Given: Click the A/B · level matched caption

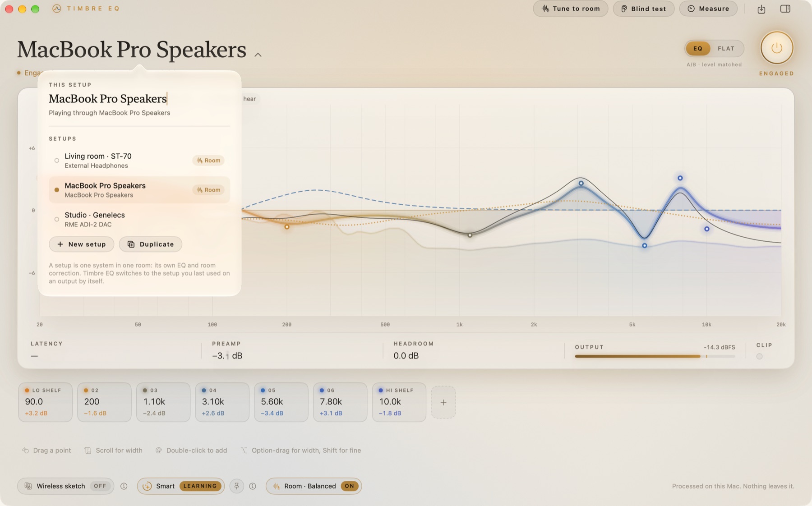Looking at the screenshot, I should [x=714, y=64].
